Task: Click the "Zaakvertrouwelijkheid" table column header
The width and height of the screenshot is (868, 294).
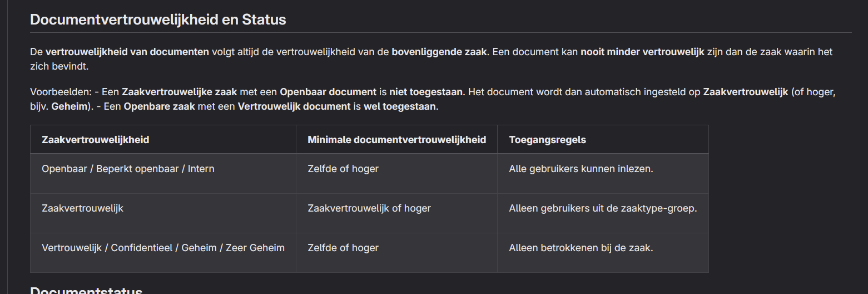Action: pyautogui.click(x=95, y=140)
